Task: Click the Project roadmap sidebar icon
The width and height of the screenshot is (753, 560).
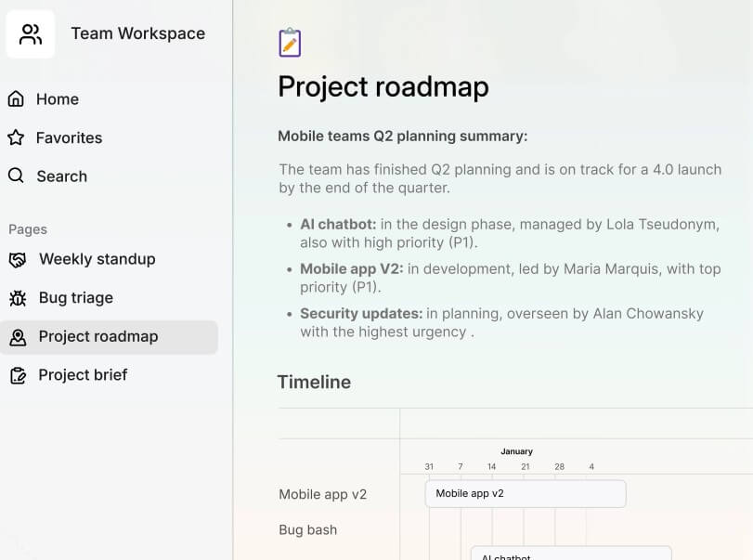Action: click(x=18, y=337)
